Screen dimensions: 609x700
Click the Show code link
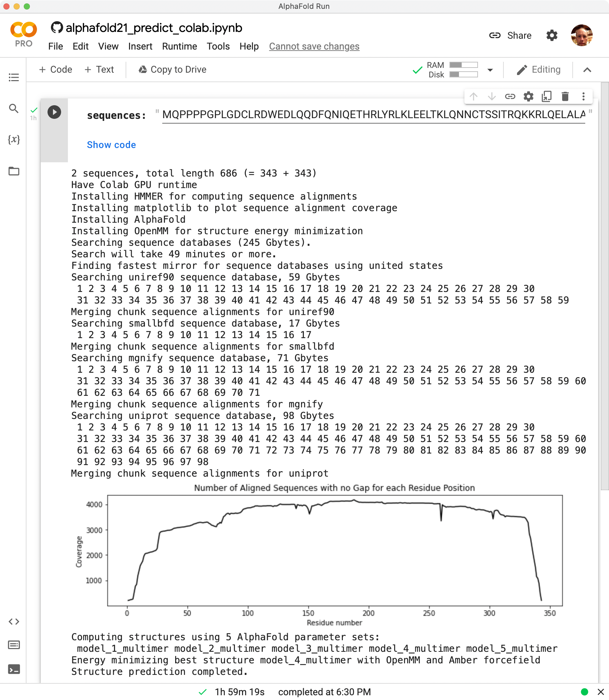click(111, 145)
